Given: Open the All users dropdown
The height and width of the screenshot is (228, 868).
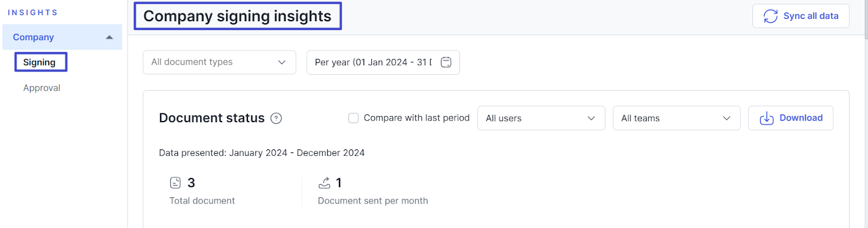Looking at the screenshot, I should coord(541,118).
